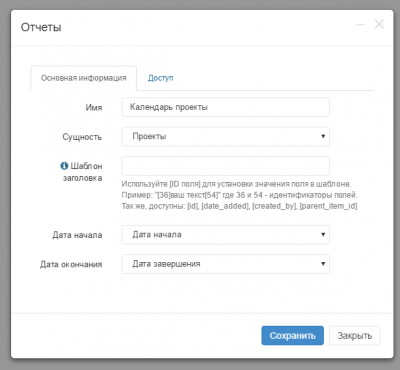Click the Закрыть button
This screenshot has height=370, width=400.
[x=355, y=335]
